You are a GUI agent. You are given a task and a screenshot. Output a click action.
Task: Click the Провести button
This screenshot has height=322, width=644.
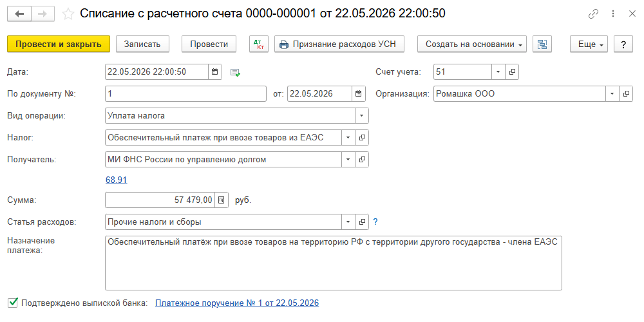pyautogui.click(x=209, y=44)
